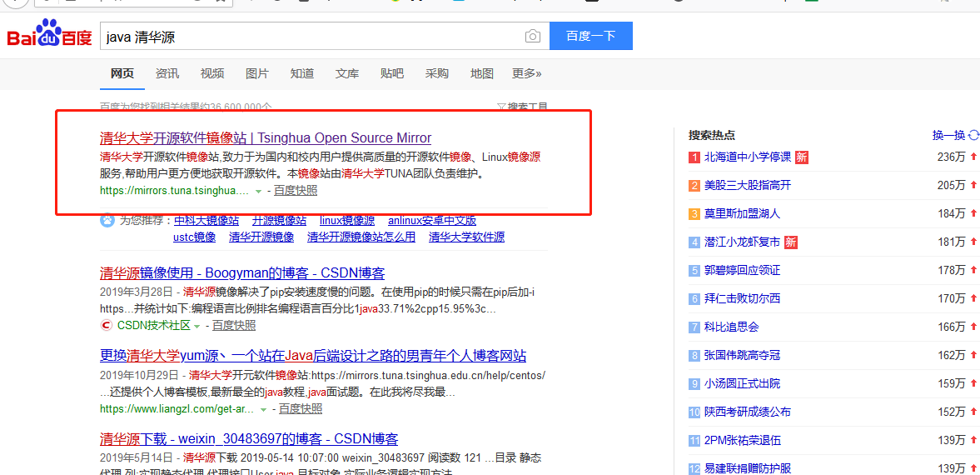Open the 地图 tab
The width and height of the screenshot is (980, 475).
click(x=482, y=74)
